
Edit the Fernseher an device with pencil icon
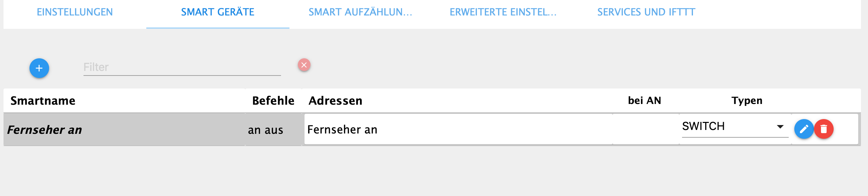click(x=803, y=129)
